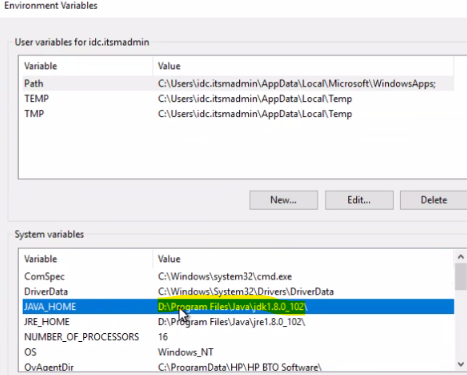Select the ComSpec system variable

point(238,276)
